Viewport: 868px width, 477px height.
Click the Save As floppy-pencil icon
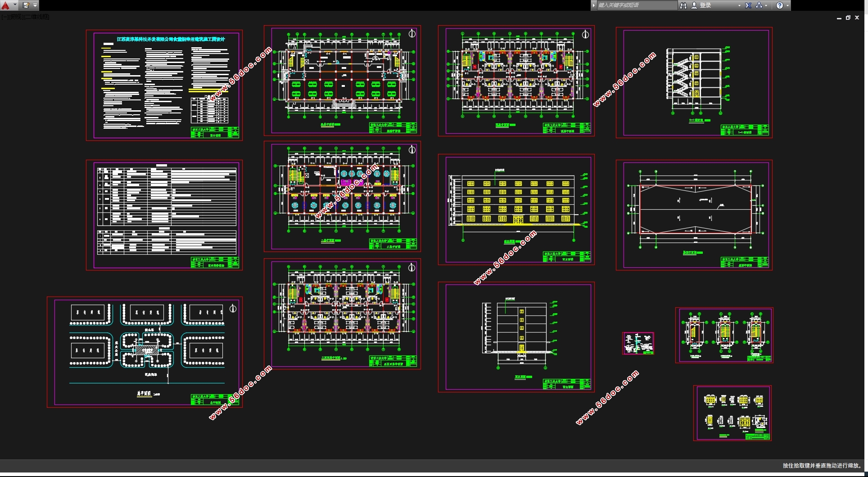point(26,5)
